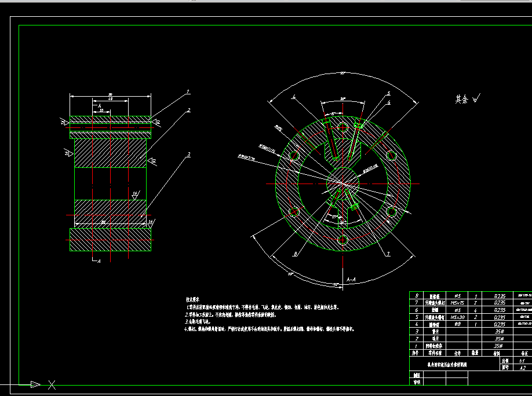Image resolution: width=532 pixels, height=396 pixels.
Task: Select the M5×30 cell in parts list
Action: coord(457,317)
